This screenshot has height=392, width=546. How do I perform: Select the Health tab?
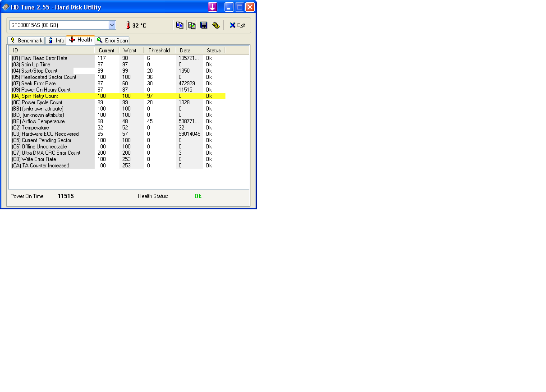coord(81,40)
